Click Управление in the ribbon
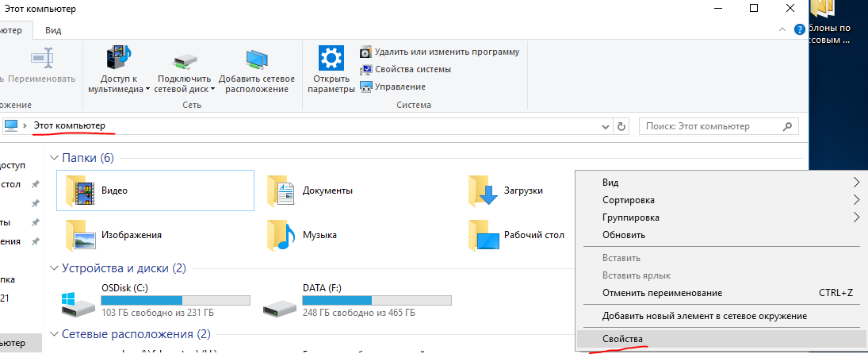This screenshot has width=868, height=354. [393, 87]
